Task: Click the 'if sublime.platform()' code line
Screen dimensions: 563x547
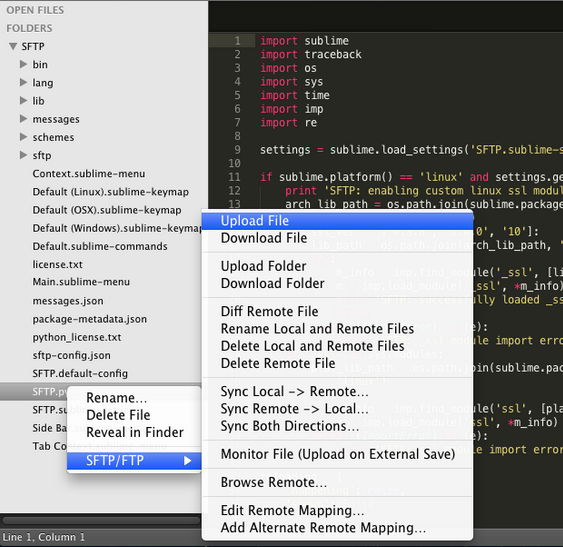Action: tap(411, 177)
